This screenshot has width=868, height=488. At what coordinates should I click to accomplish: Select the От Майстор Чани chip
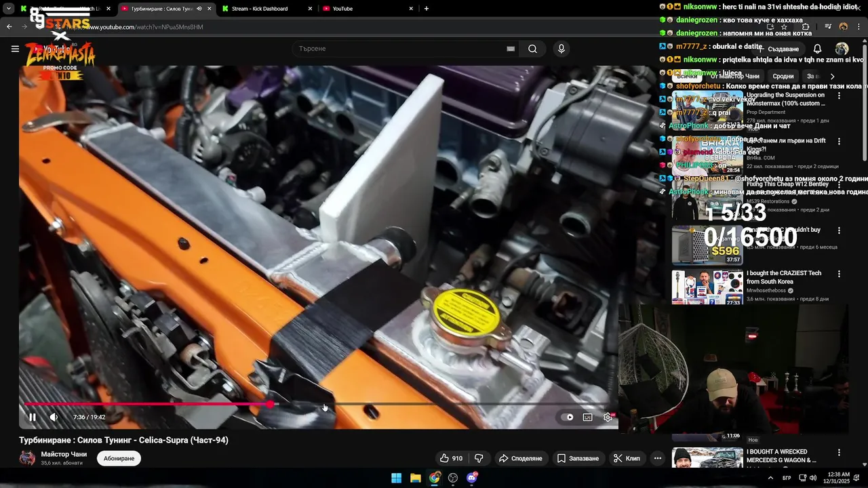(734, 77)
